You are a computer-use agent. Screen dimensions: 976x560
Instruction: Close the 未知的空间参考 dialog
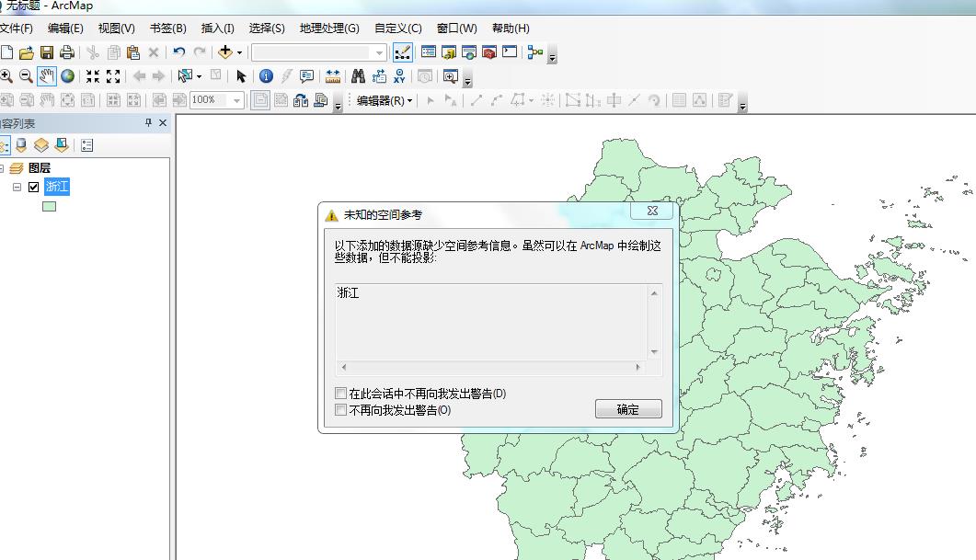(651, 211)
